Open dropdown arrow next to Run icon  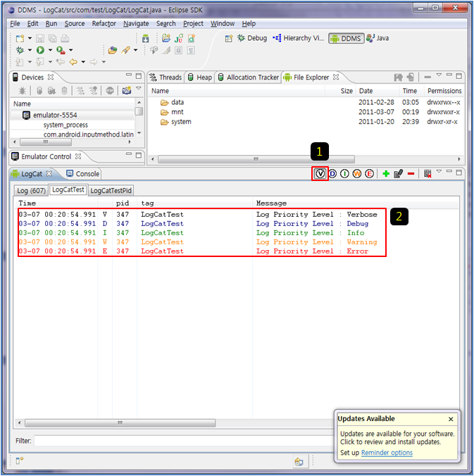click(50, 50)
